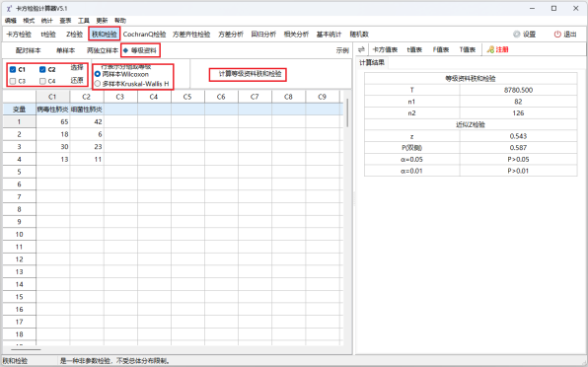
Task: Select row header 10 in the grid
Action: click(19, 234)
